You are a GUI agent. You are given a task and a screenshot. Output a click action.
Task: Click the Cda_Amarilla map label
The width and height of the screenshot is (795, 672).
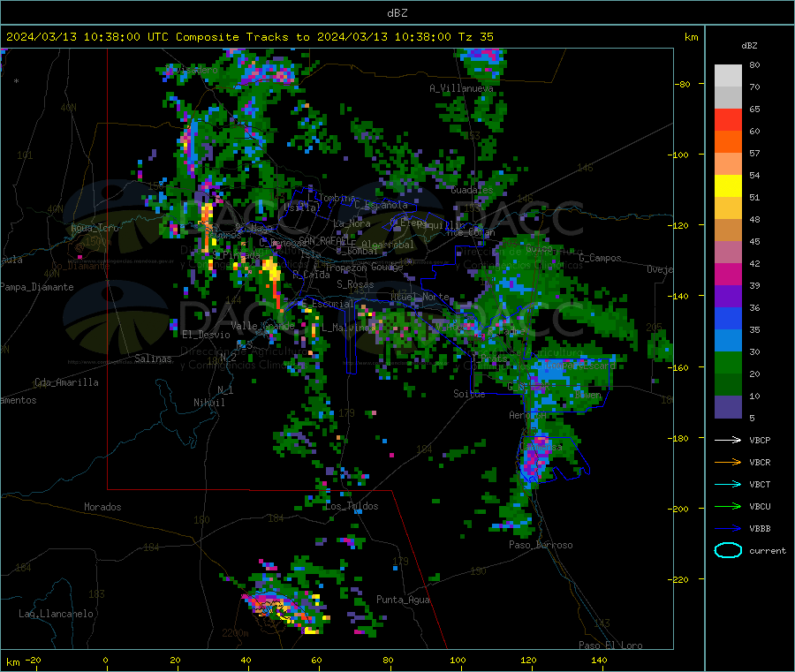point(66,382)
